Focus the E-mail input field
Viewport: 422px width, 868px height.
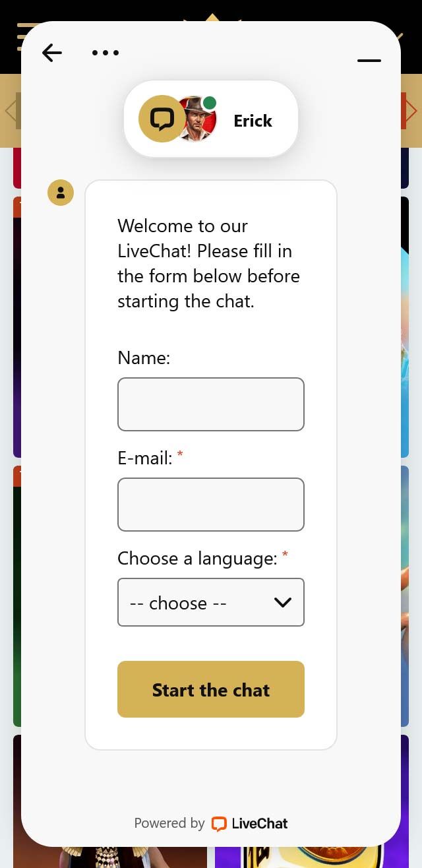tap(211, 505)
